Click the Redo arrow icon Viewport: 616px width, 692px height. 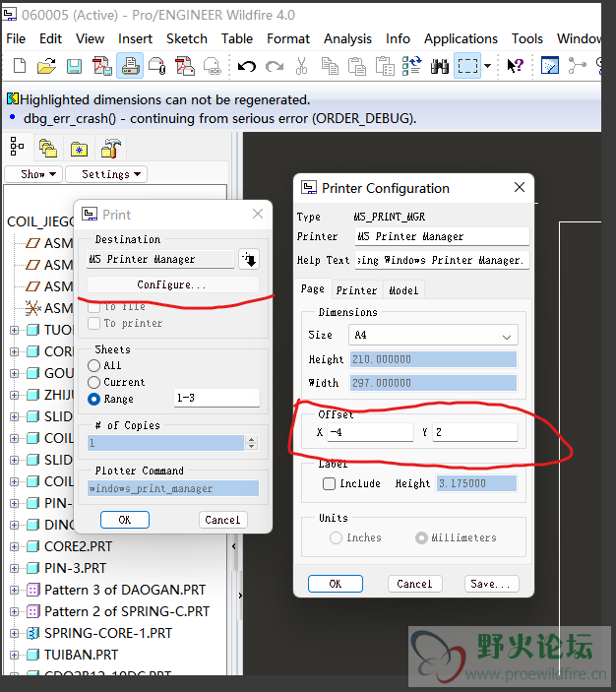pos(275,66)
